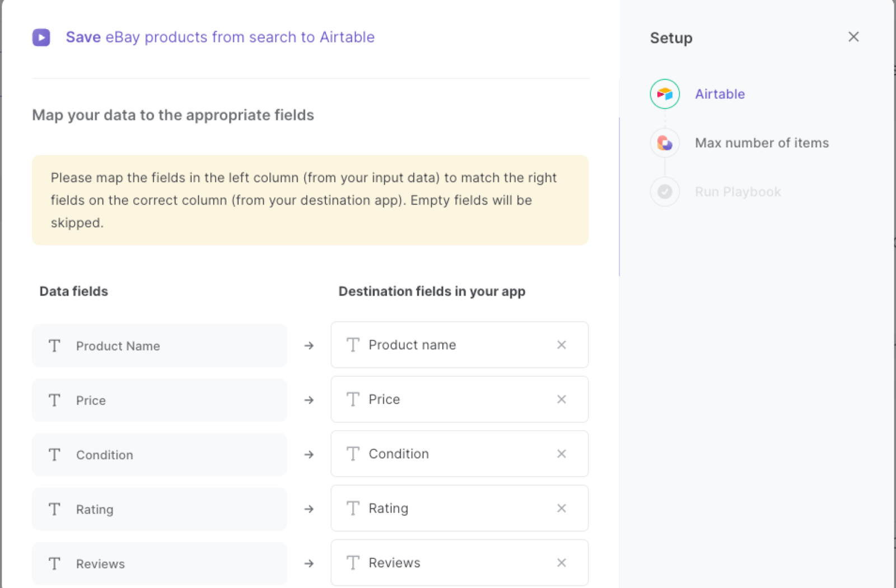The width and height of the screenshot is (896, 588).
Task: Click the 'Map your data to the appropriate fields' heading
Action: point(173,115)
